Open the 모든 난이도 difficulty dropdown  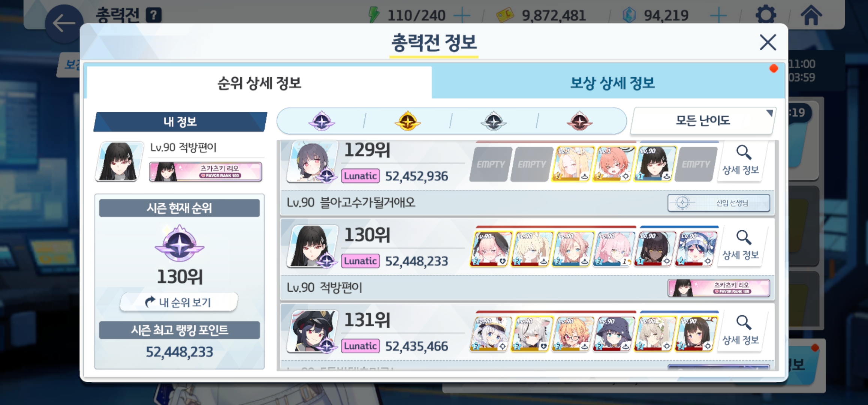(703, 120)
